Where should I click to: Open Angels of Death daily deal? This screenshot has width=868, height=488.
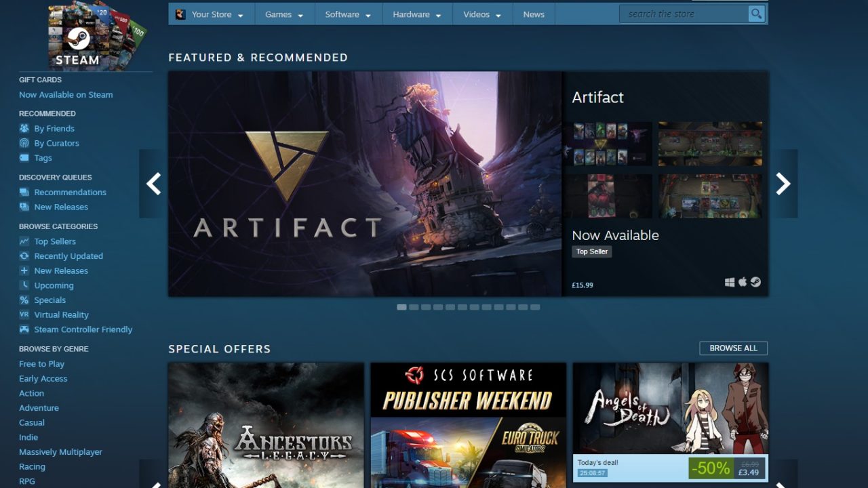(x=671, y=422)
